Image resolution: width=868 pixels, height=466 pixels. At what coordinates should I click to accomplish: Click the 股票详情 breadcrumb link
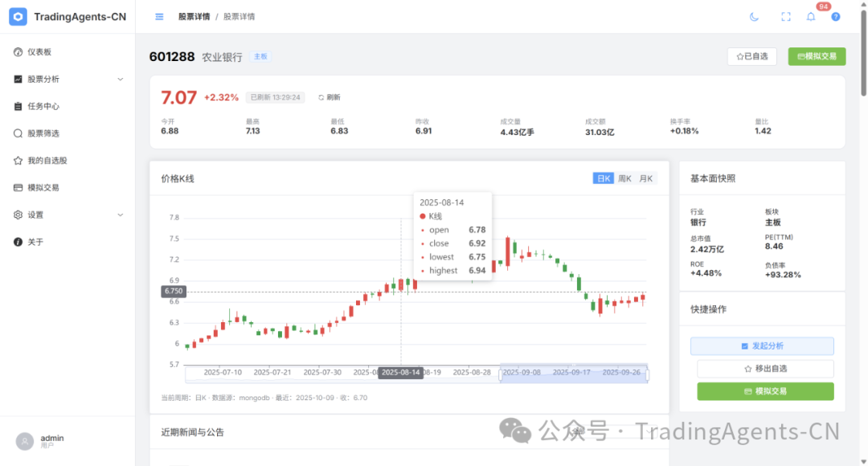pos(194,16)
